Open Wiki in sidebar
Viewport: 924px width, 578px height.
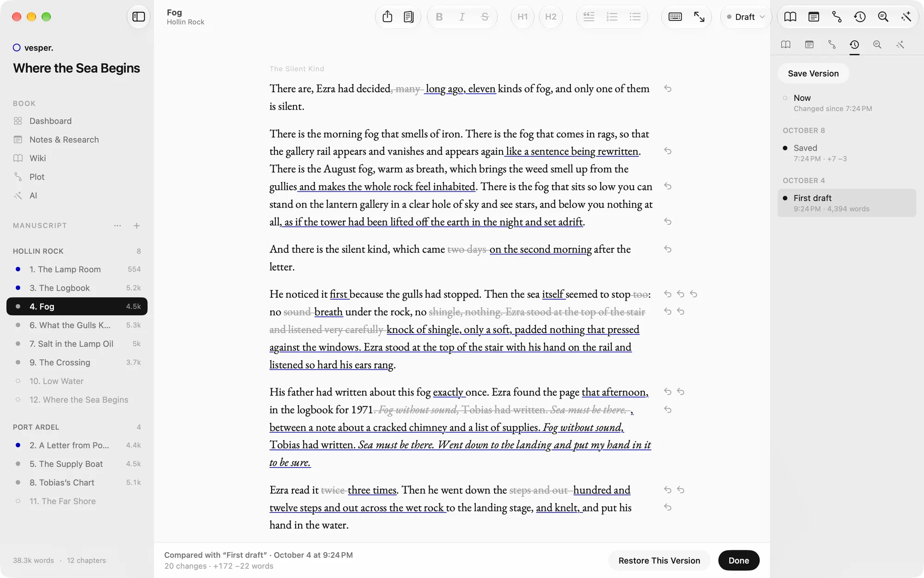click(x=77, y=158)
